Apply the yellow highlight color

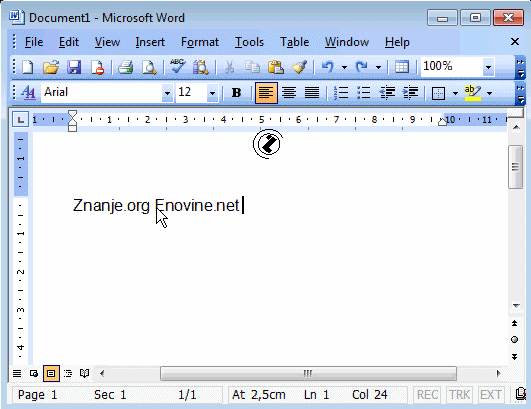473,92
